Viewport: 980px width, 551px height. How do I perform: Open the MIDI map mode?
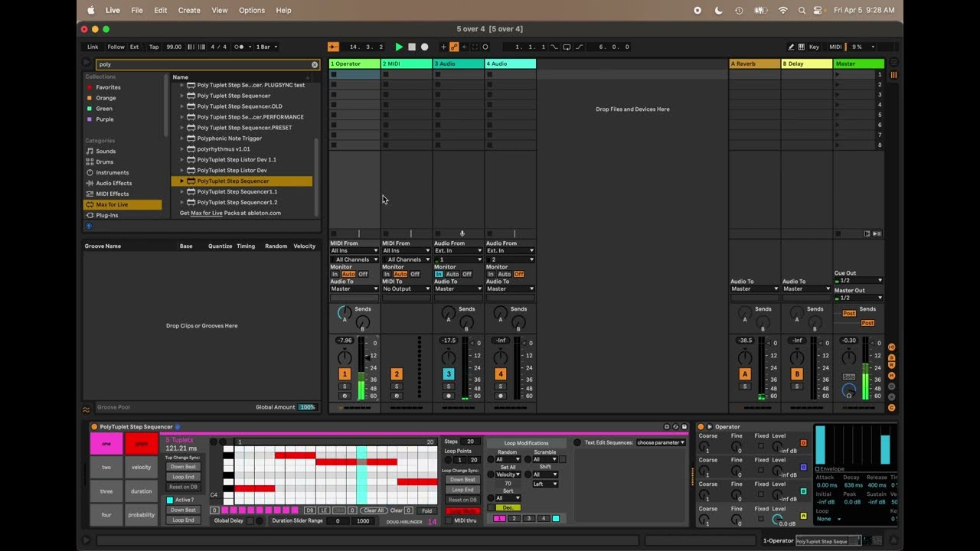[835, 47]
